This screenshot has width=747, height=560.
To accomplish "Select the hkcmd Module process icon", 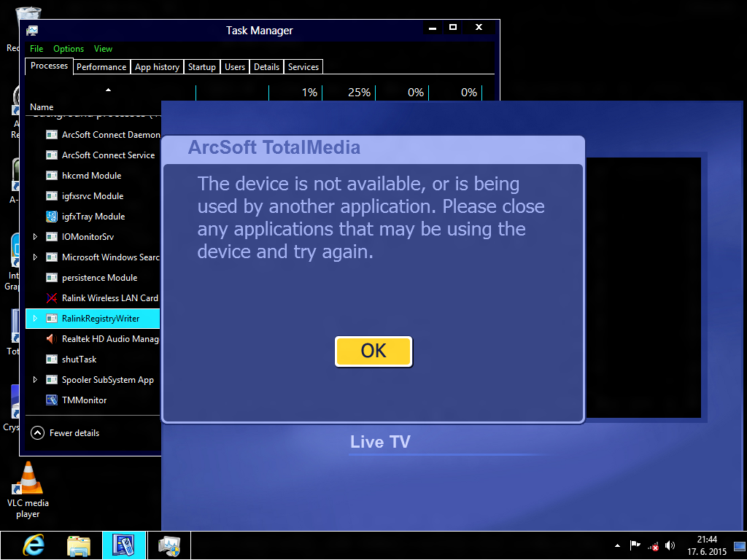I will point(52,176).
